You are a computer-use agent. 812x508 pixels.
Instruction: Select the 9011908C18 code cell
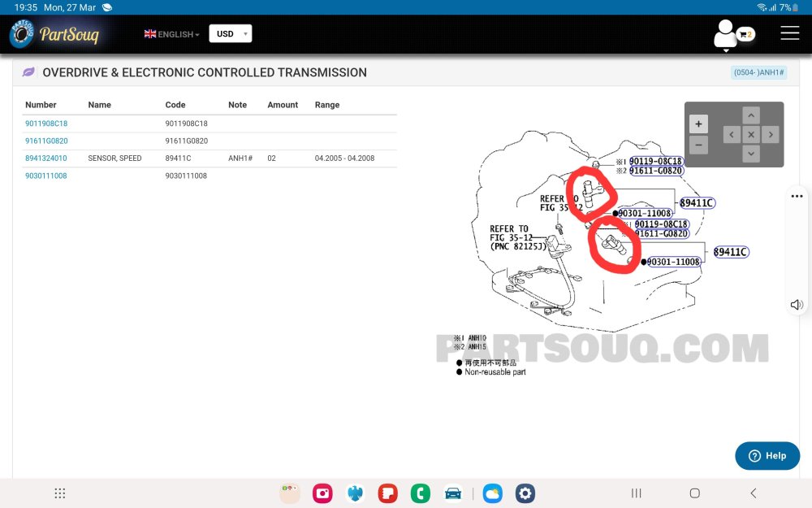187,124
